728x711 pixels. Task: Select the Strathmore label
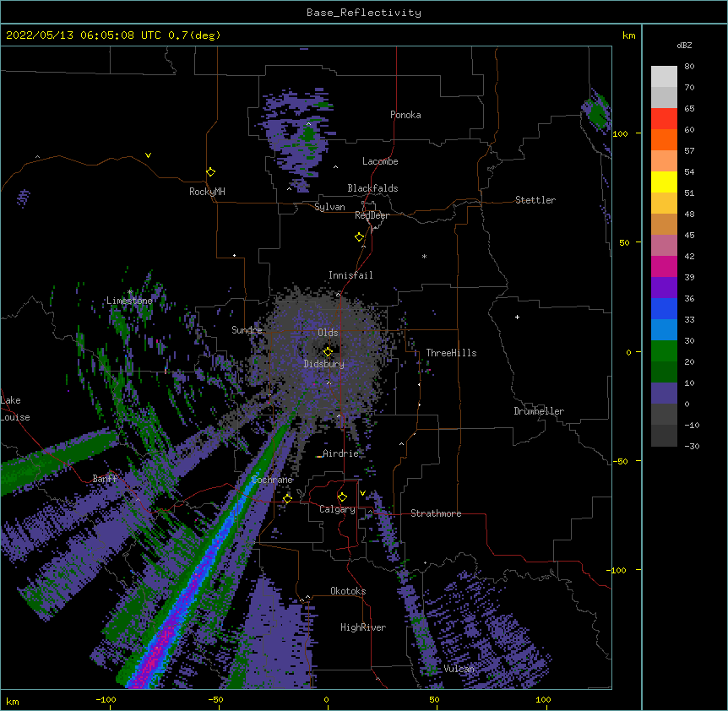(436, 513)
